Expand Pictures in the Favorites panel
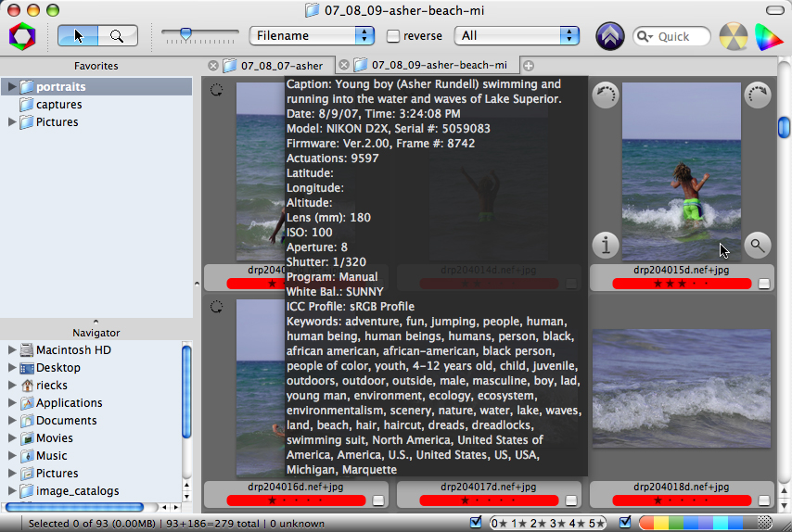Viewport: 792px width, 532px height. coord(12,121)
